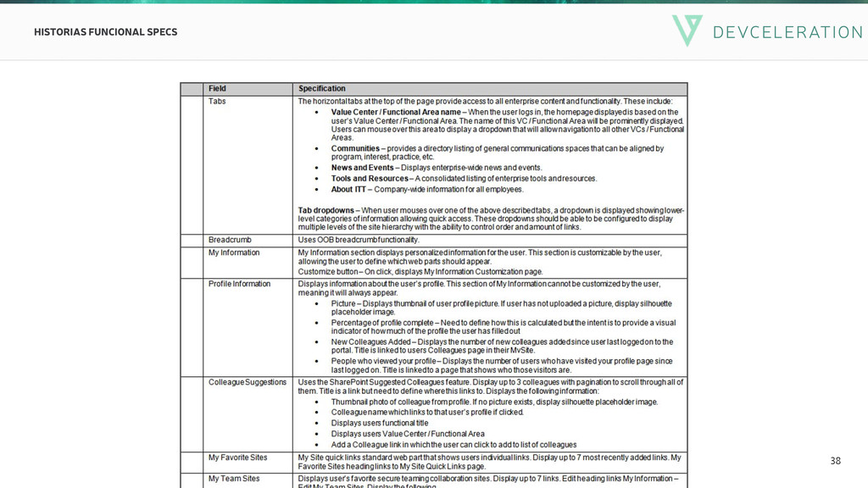
Task: Click the 'Customize button – On click' line
Action: coord(420,272)
